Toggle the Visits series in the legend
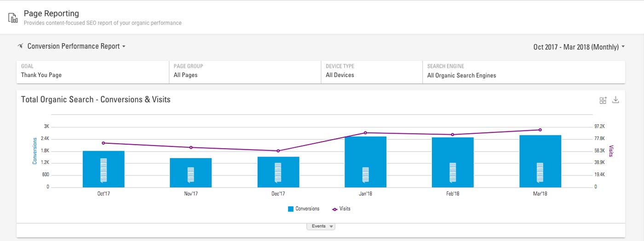Viewport: 644px width, 241px height. click(x=341, y=209)
